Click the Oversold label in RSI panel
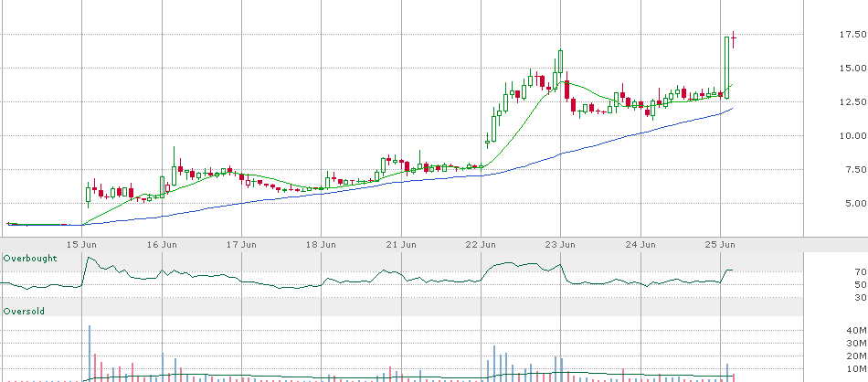868x382 pixels. [x=24, y=312]
